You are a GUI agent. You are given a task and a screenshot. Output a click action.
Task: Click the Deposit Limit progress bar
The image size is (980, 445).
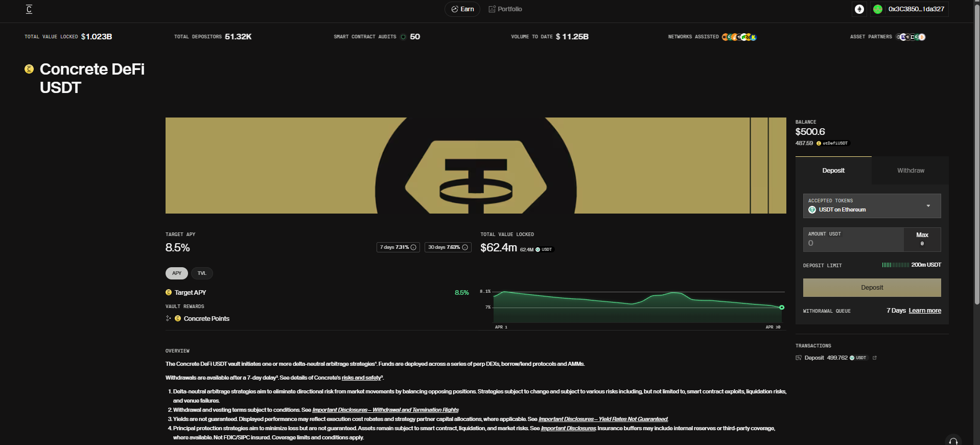[x=895, y=265]
